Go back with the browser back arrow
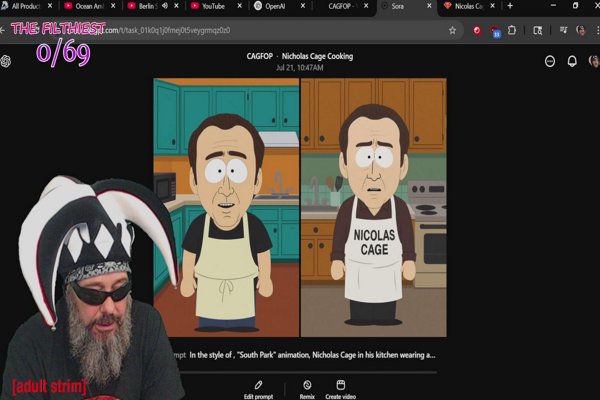 coord(2,30)
